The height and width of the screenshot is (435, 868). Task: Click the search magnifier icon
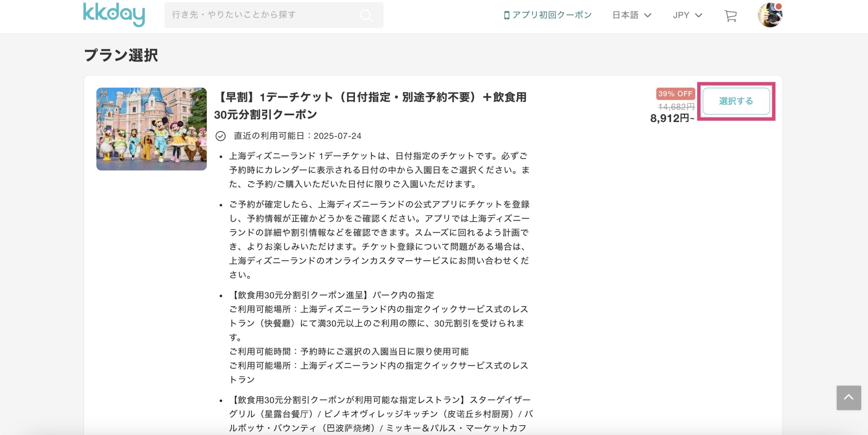point(366,15)
